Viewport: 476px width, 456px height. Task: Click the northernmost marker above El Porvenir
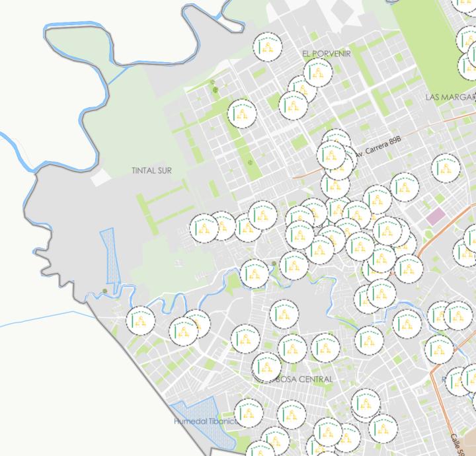[268, 46]
